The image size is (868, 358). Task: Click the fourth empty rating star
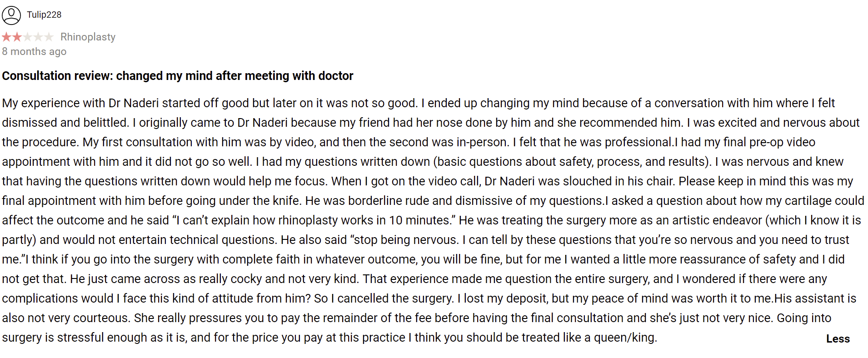[38, 37]
